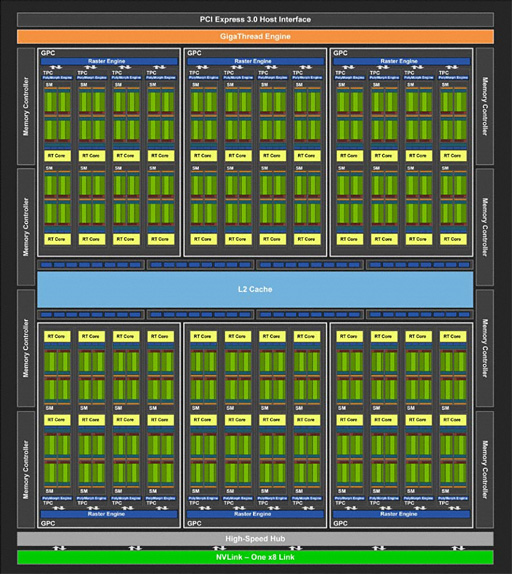Click the bottommost left Memory Controller block

click(26, 469)
